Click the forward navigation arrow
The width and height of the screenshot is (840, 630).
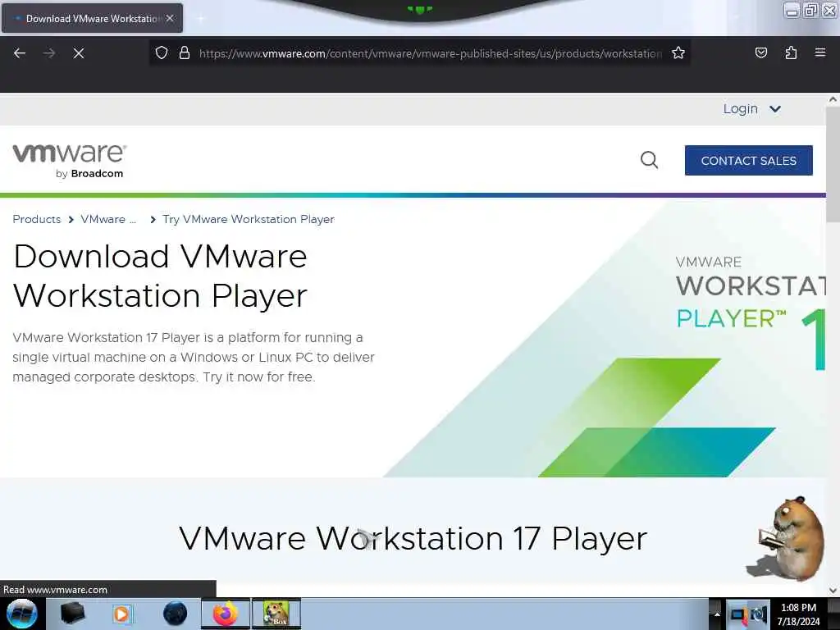pyautogui.click(x=49, y=53)
